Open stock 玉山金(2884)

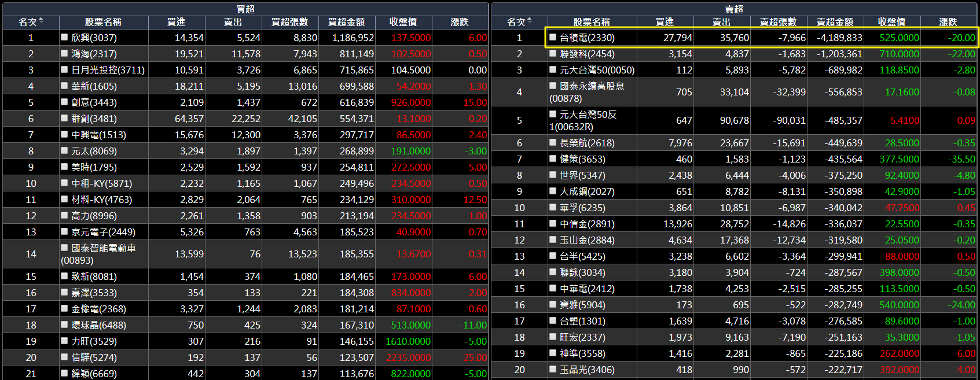click(587, 240)
